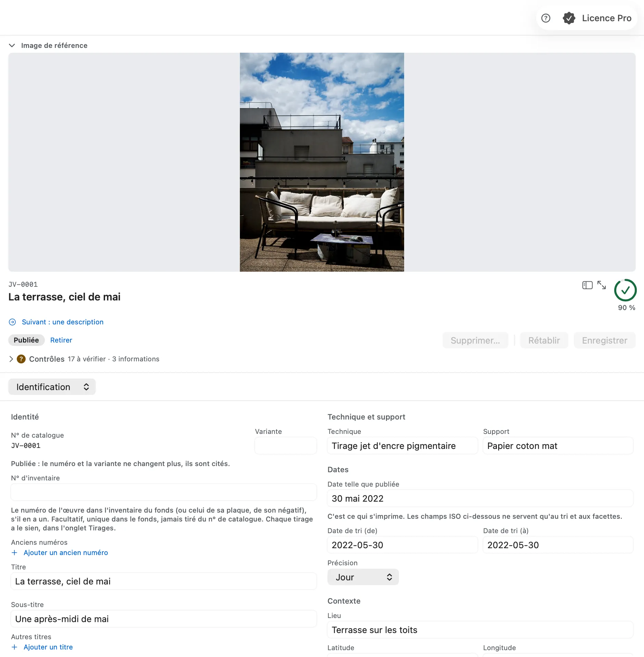
Task: Click Ajouter un ancien numéro link
Action: (x=66, y=553)
